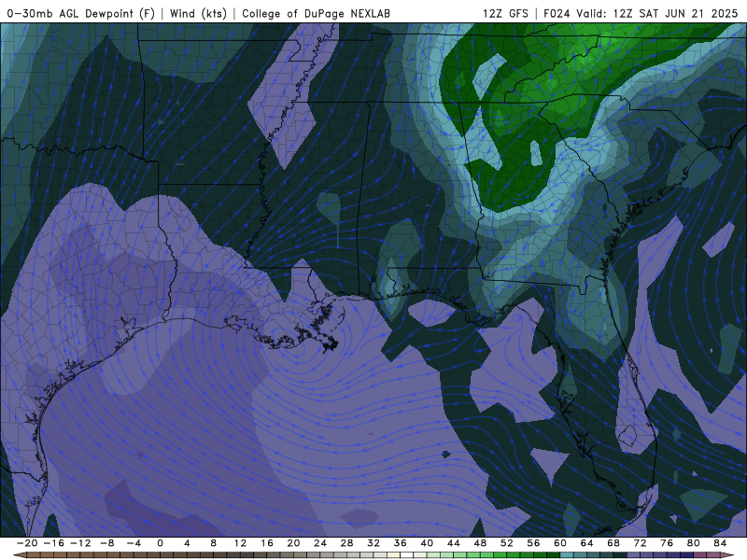Viewport: 747px width, 560px height.
Task: Click the "-16" legend value
Action: pyautogui.click(x=54, y=543)
